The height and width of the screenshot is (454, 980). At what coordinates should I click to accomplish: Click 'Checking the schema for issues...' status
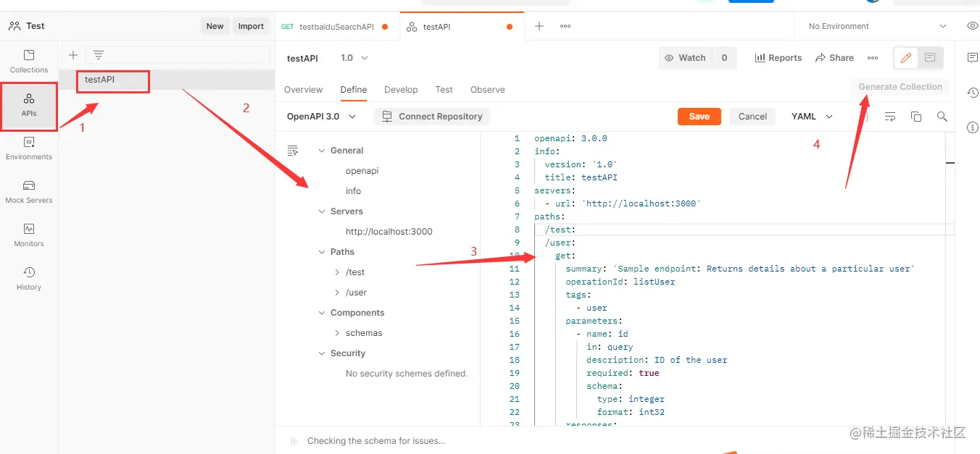coord(376,441)
